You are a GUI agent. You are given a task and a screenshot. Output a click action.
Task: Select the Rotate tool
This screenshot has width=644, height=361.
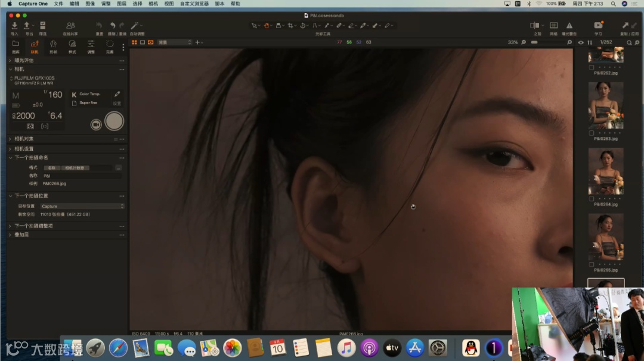pyautogui.click(x=303, y=26)
